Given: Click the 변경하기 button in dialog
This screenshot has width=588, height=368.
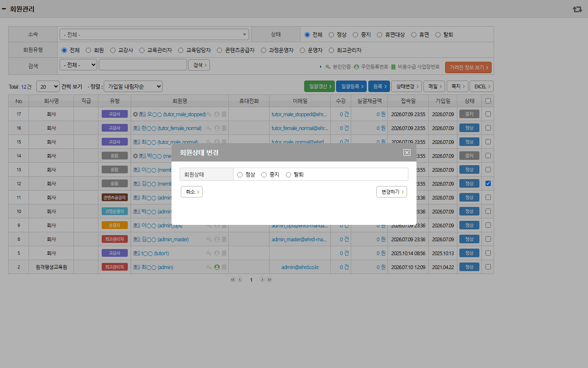Looking at the screenshot, I should pyautogui.click(x=392, y=192).
